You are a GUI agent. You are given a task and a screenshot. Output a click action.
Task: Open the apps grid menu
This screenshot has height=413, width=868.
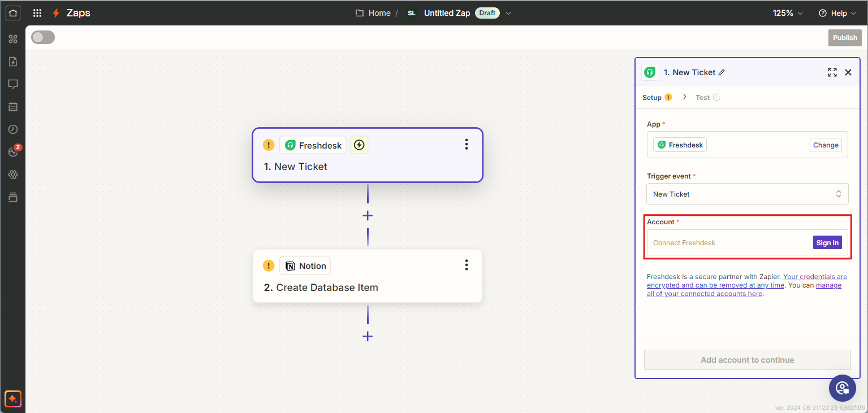37,13
